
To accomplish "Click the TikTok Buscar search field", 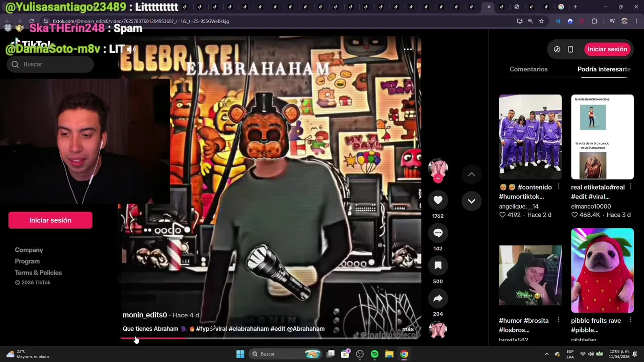I will tap(50, 64).
